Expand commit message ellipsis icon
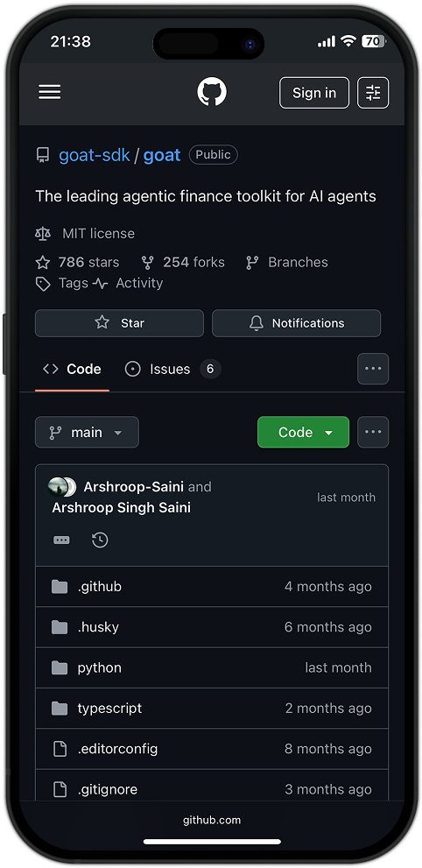 (x=61, y=540)
